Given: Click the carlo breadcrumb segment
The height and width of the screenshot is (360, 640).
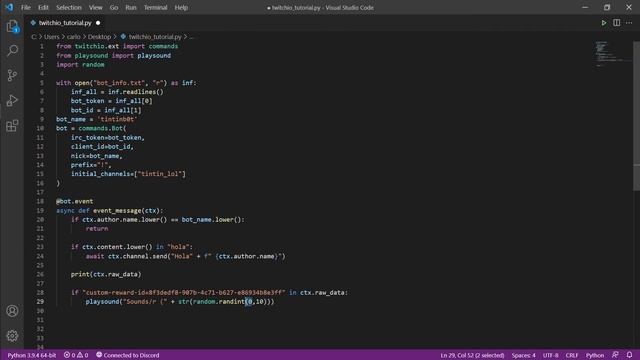Looking at the screenshot, I should coord(73,37).
